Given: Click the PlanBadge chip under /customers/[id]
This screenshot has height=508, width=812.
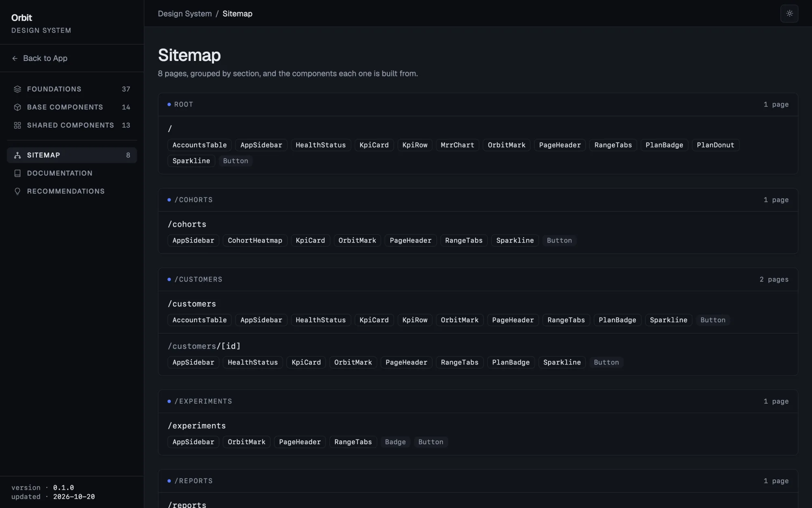Looking at the screenshot, I should (x=511, y=363).
